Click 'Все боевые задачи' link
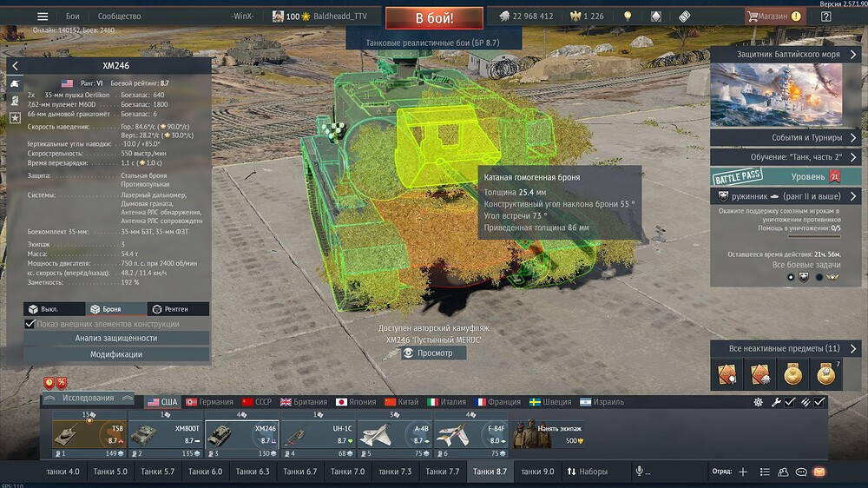 [806, 265]
